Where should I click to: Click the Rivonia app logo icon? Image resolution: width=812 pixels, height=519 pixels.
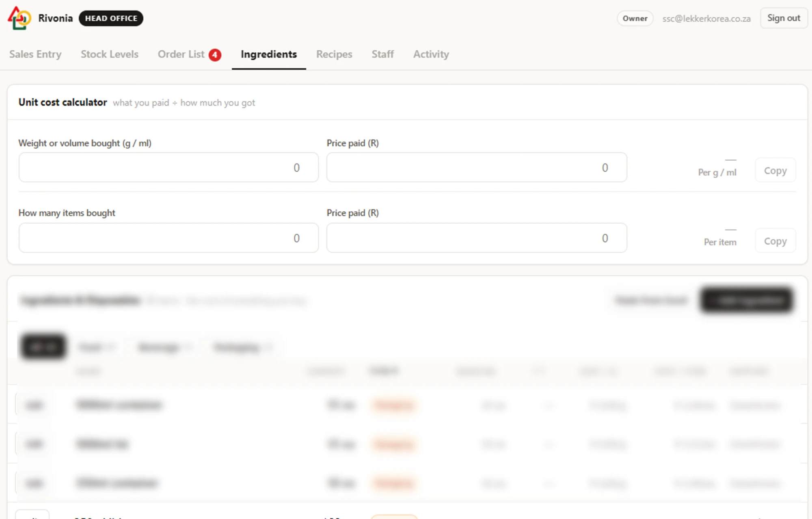tap(19, 18)
